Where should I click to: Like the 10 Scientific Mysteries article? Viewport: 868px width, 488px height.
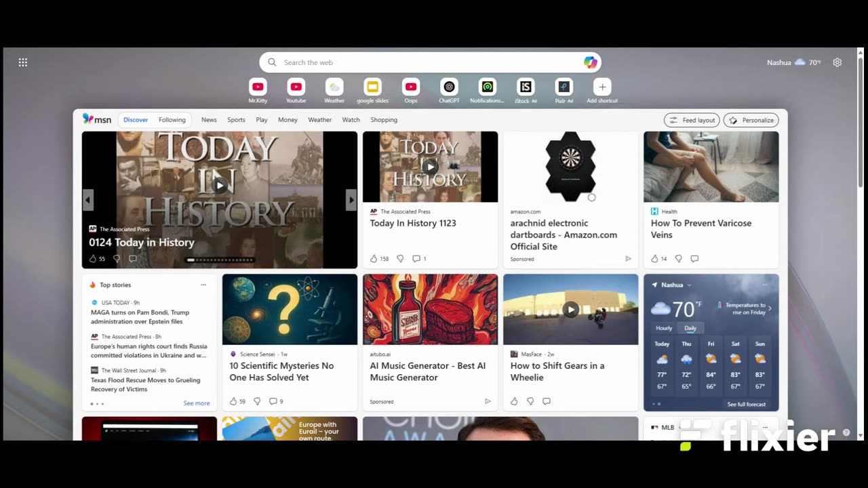tap(233, 401)
